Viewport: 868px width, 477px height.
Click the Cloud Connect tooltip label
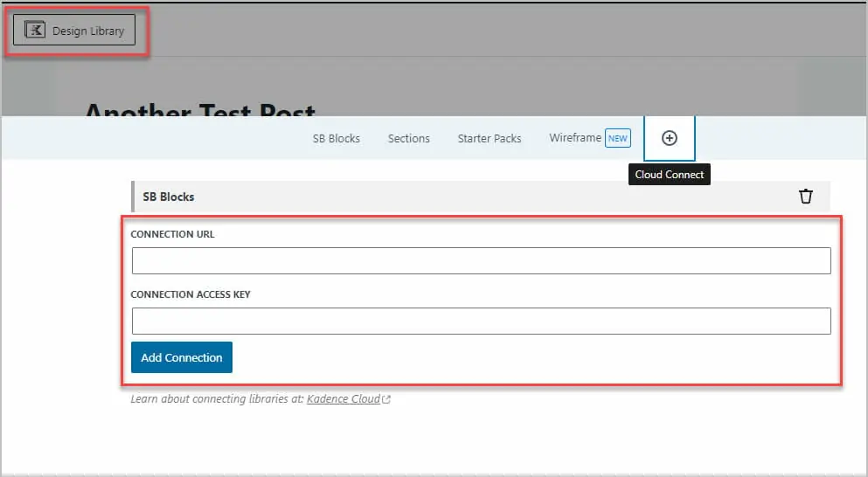669,175
